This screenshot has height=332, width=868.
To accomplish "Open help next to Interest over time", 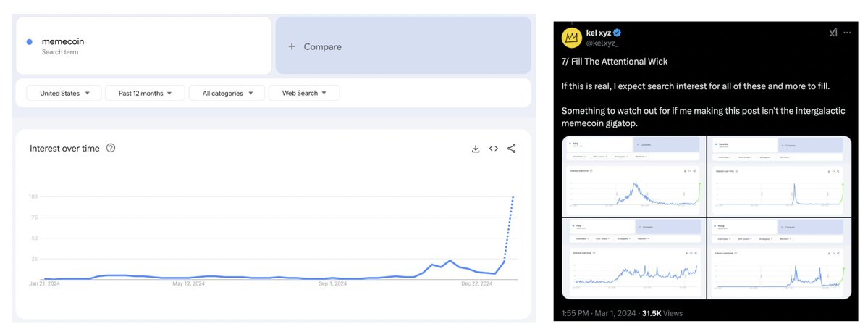I will [111, 148].
